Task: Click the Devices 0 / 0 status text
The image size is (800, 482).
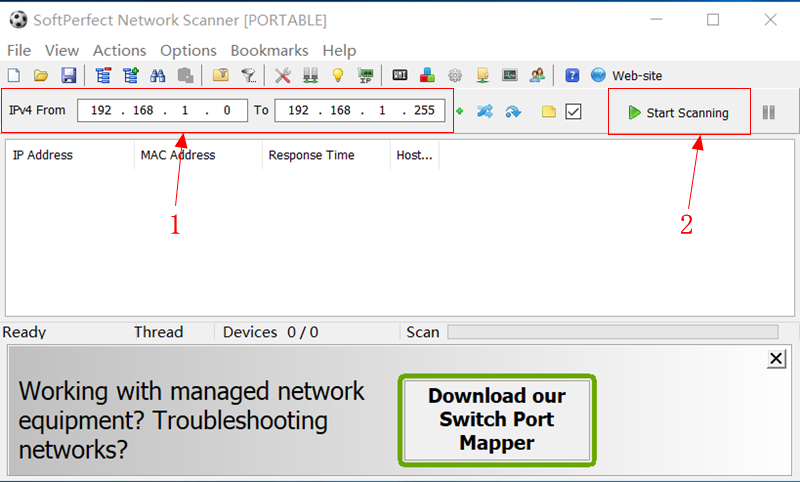Action: (x=270, y=332)
